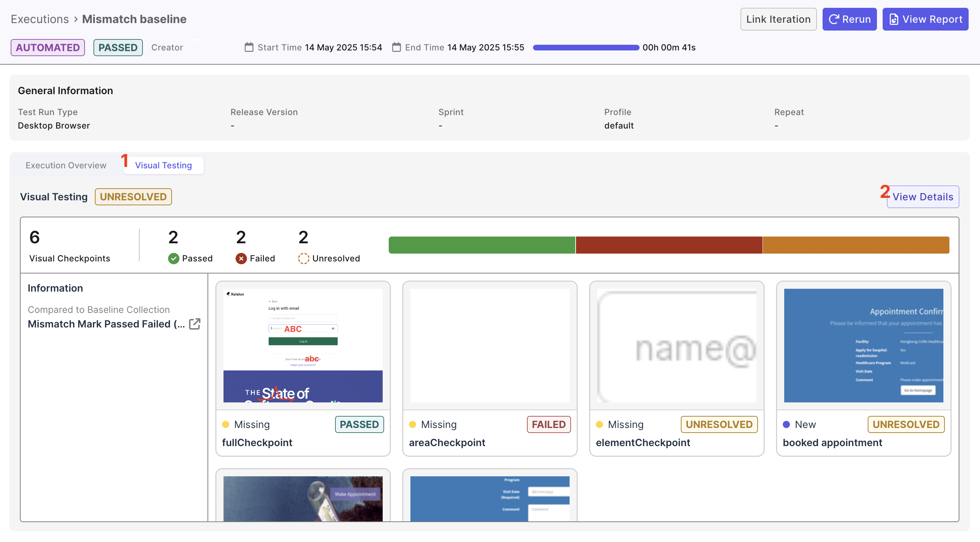Viewport: 980px width, 542px height.
Task: Click the blue New dot on booked appointment card
Action: (786, 424)
